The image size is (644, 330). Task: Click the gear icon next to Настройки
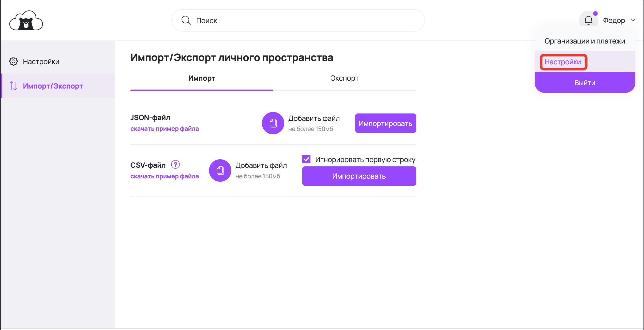point(13,61)
